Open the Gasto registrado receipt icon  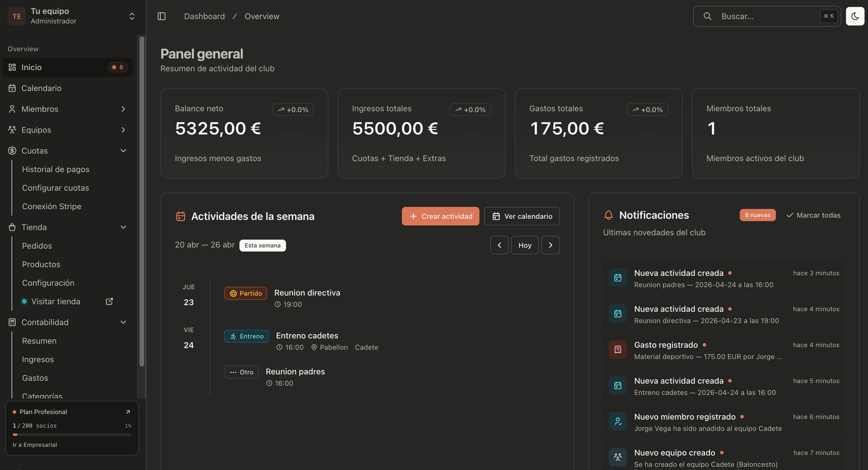pos(618,350)
